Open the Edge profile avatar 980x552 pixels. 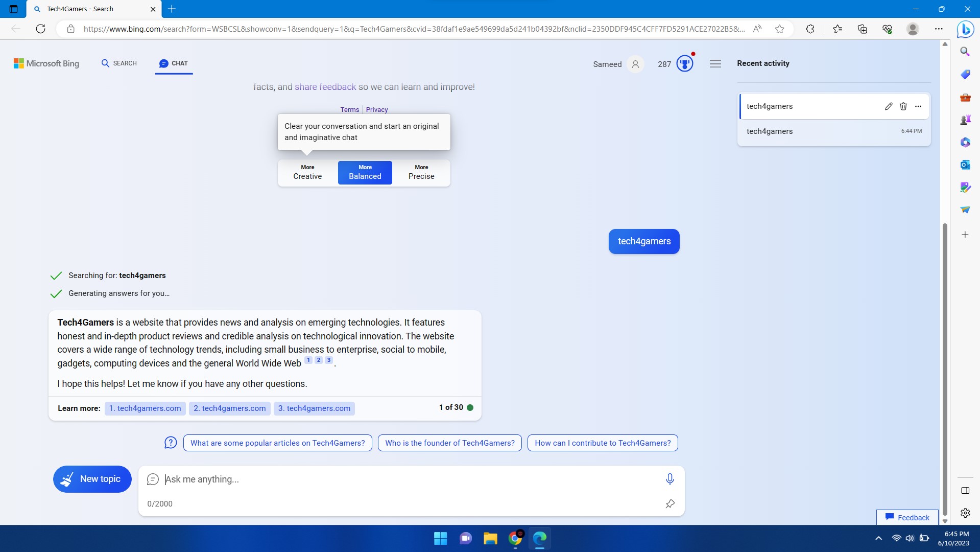coord(913,29)
